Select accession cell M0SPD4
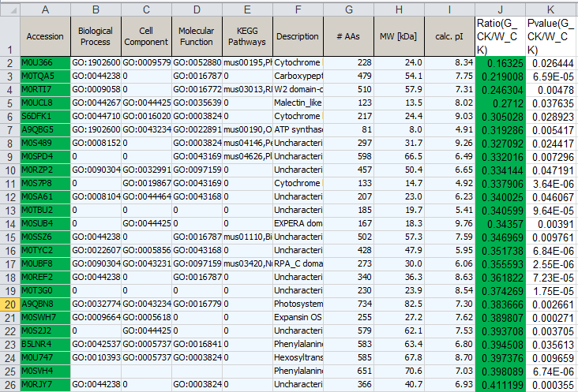The width and height of the screenshot is (578, 392). click(45, 157)
